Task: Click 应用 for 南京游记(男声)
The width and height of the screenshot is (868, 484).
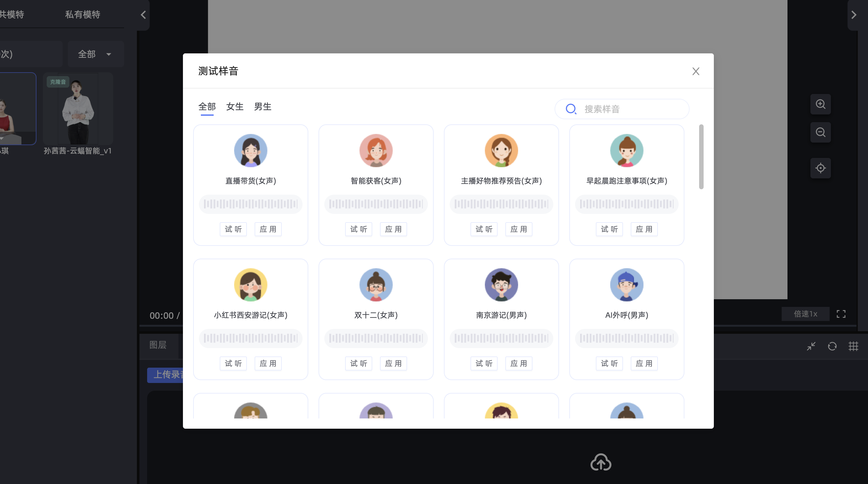Action: click(518, 363)
